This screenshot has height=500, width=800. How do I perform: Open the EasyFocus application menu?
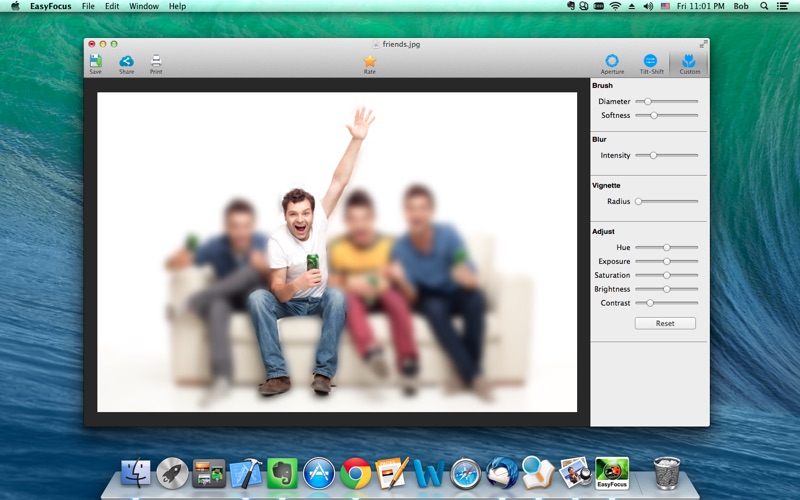click(51, 6)
